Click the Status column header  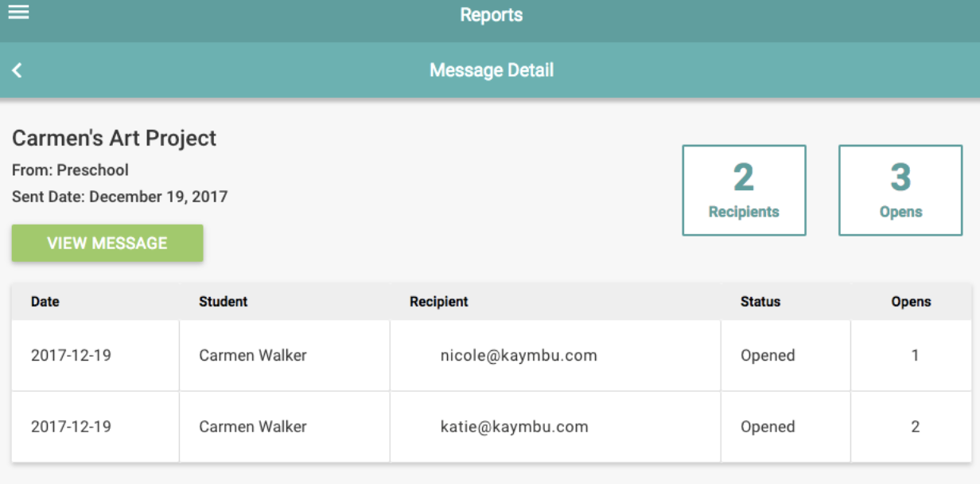[x=760, y=302]
